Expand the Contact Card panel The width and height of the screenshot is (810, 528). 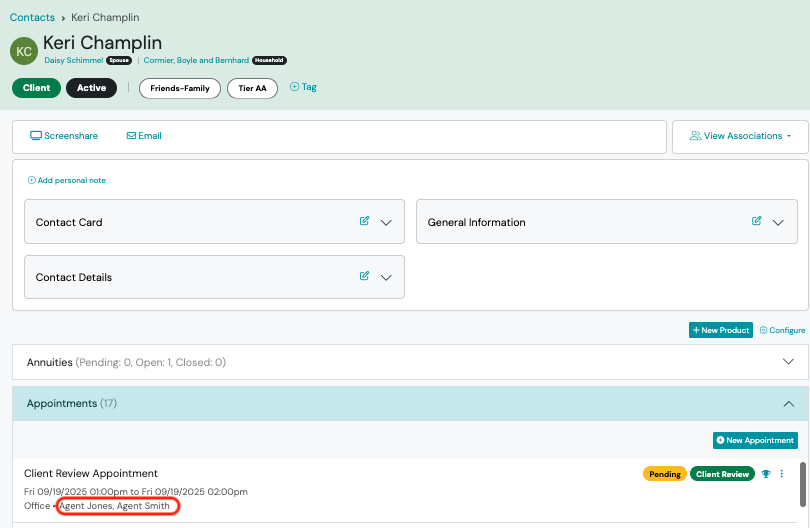[386, 223]
